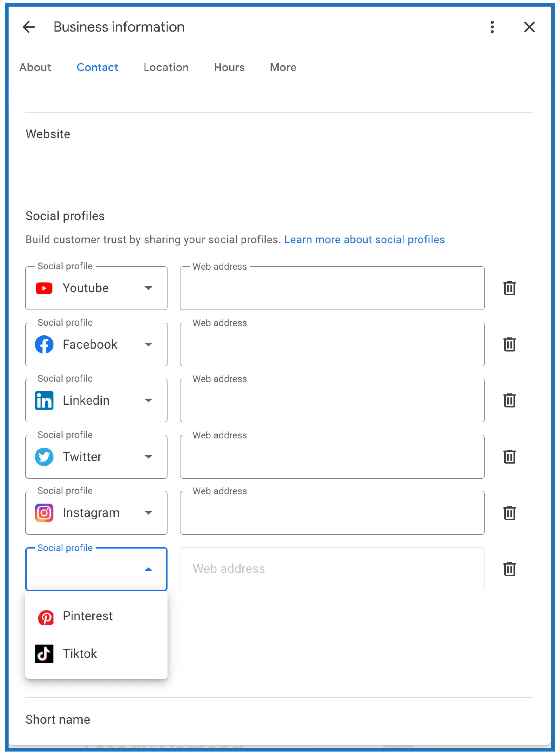
Task: Delete the Twitter social profile row
Action: pyautogui.click(x=509, y=457)
